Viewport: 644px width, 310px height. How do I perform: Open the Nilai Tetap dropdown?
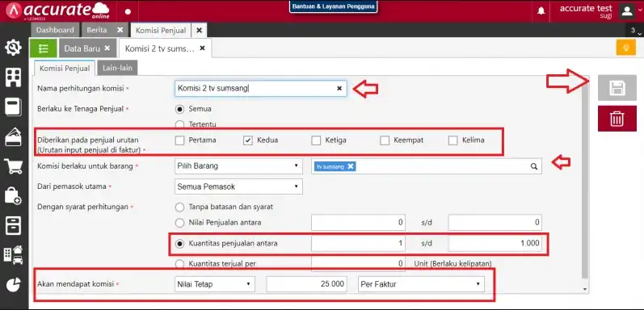pos(214,284)
